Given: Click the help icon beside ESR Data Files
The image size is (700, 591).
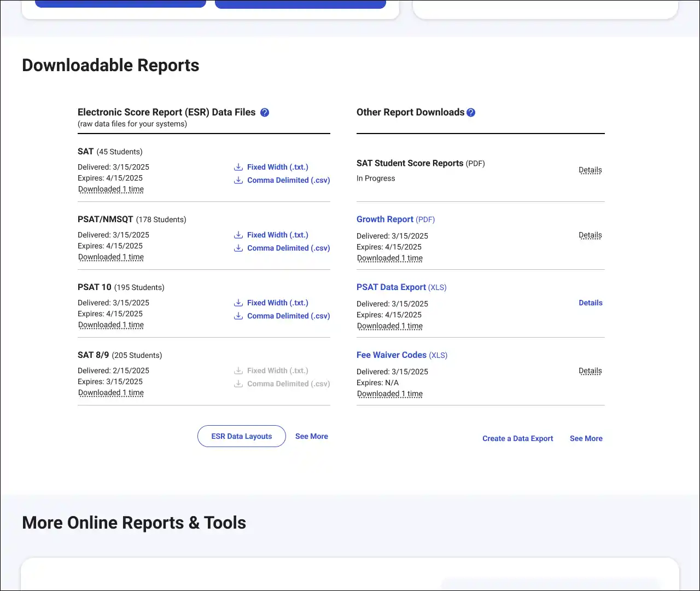Looking at the screenshot, I should 265,112.
